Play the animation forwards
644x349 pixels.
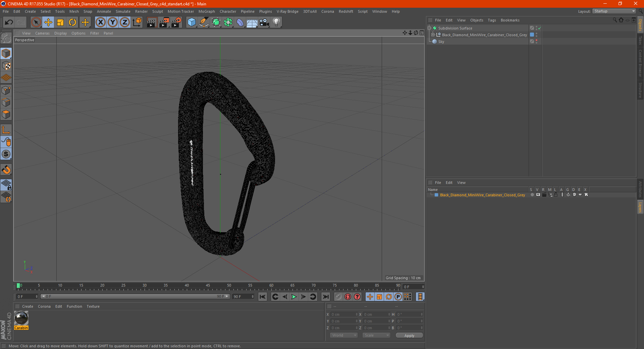pyautogui.click(x=294, y=297)
